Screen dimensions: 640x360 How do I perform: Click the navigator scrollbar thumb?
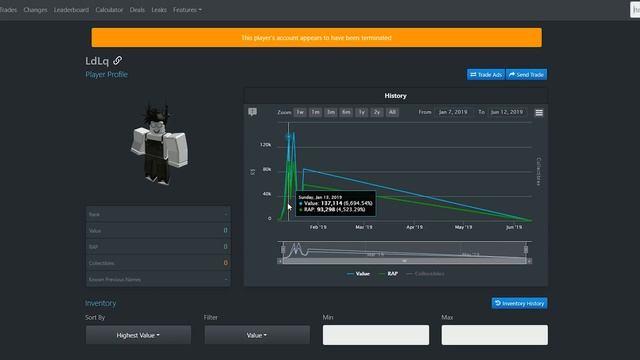(x=404, y=261)
